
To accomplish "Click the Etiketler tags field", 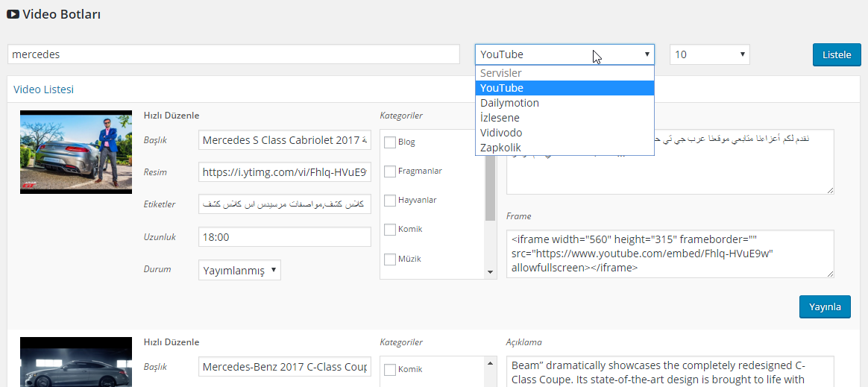I will 285,204.
